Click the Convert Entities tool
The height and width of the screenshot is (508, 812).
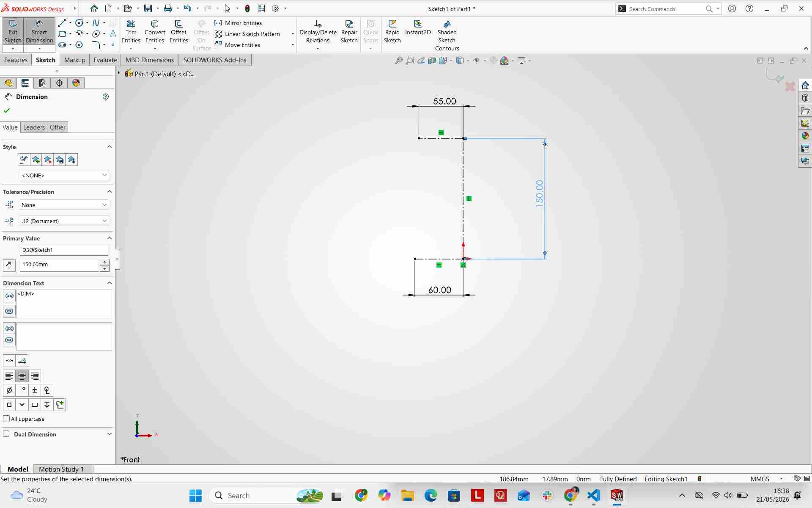point(155,32)
